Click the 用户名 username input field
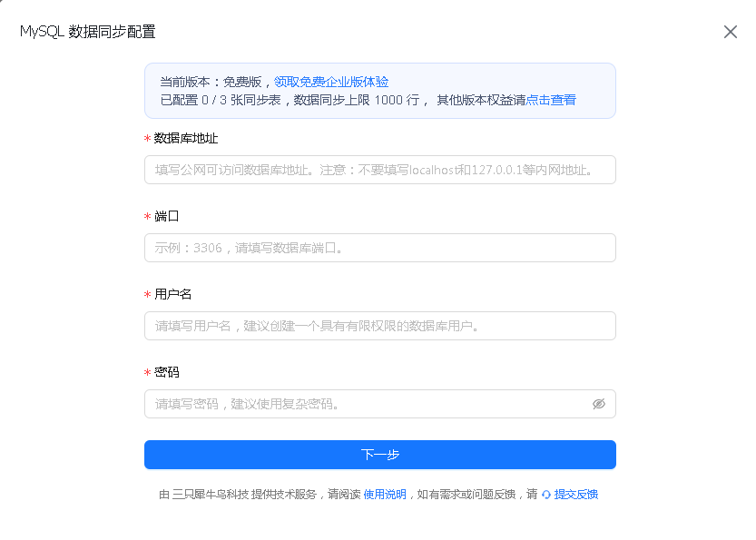The height and width of the screenshot is (540, 756). pos(379,325)
